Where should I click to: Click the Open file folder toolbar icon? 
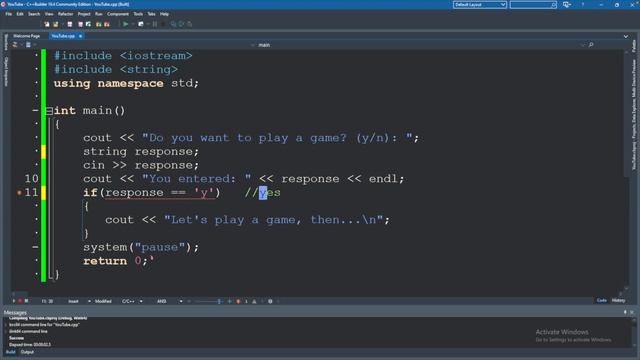(56, 24)
